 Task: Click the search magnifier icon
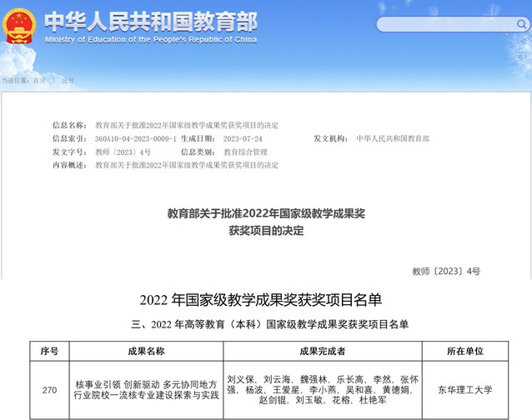521,24
